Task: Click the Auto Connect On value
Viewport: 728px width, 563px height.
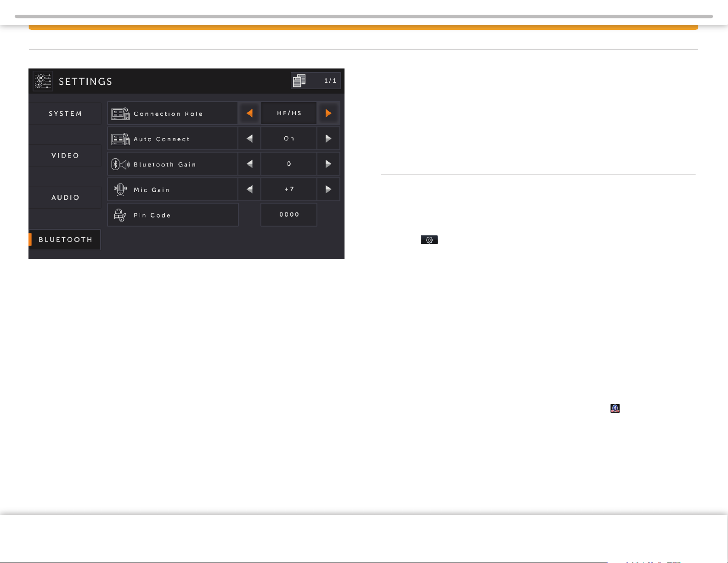Action: coord(289,138)
